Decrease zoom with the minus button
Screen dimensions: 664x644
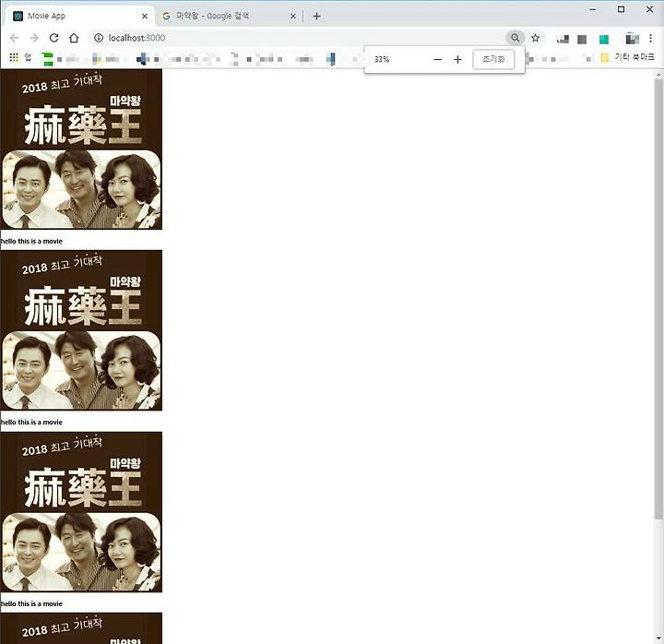point(438,60)
